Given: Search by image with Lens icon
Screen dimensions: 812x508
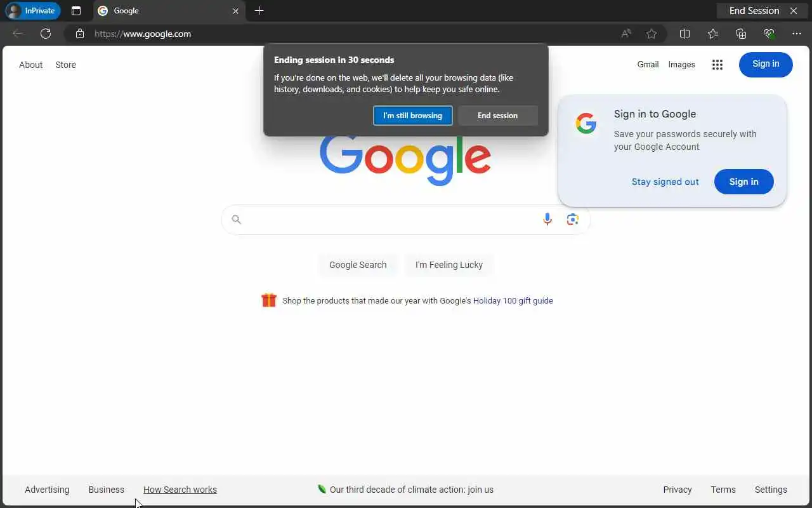Looking at the screenshot, I should coord(573,219).
